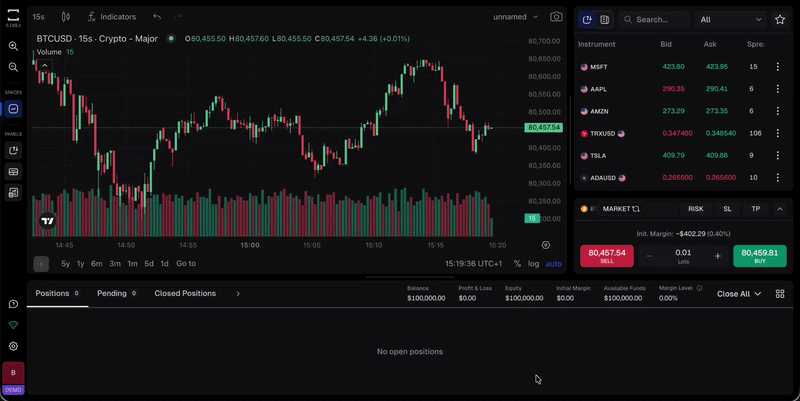This screenshot has width=800, height=401.
Task: Switch to the table layout view icon
Action: pyautogui.click(x=605, y=19)
